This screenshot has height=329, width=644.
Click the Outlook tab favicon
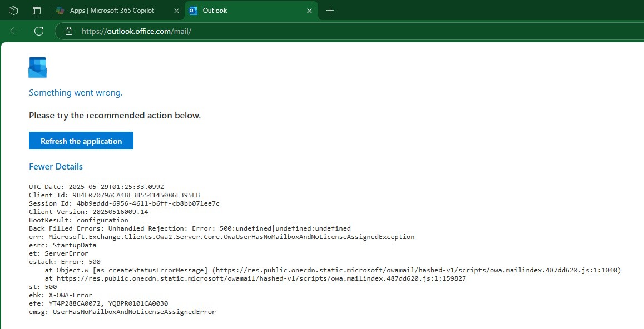click(193, 11)
